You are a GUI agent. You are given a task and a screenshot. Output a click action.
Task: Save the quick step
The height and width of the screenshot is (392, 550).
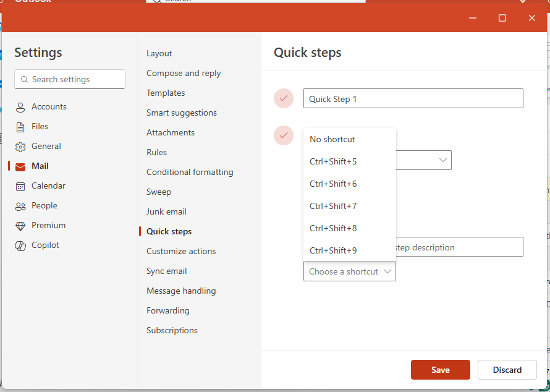pyautogui.click(x=440, y=370)
